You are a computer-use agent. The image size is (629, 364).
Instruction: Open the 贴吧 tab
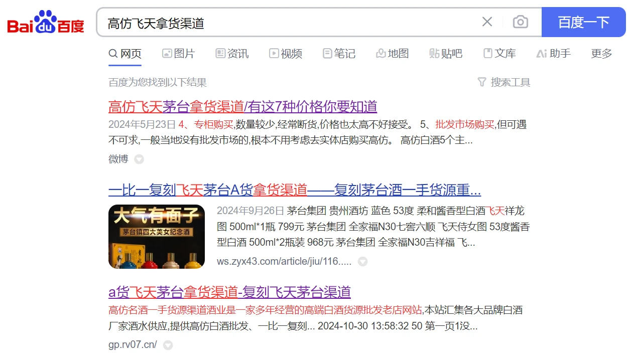446,53
